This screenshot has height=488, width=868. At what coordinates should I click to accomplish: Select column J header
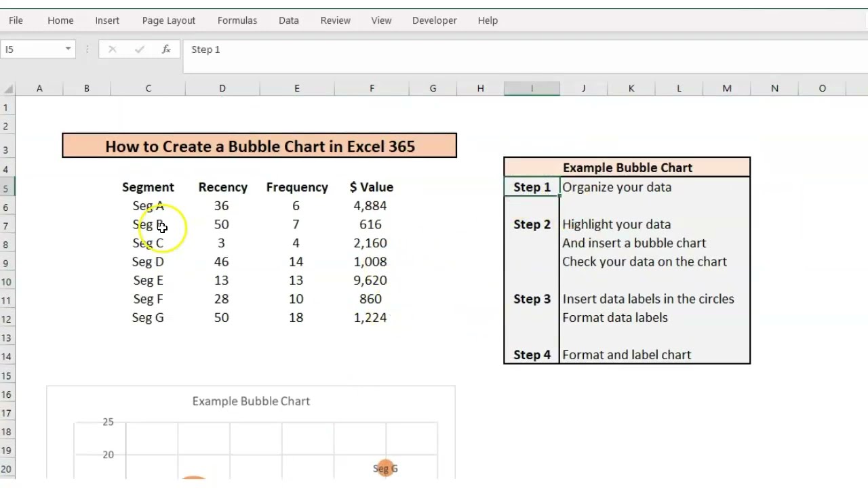point(583,88)
